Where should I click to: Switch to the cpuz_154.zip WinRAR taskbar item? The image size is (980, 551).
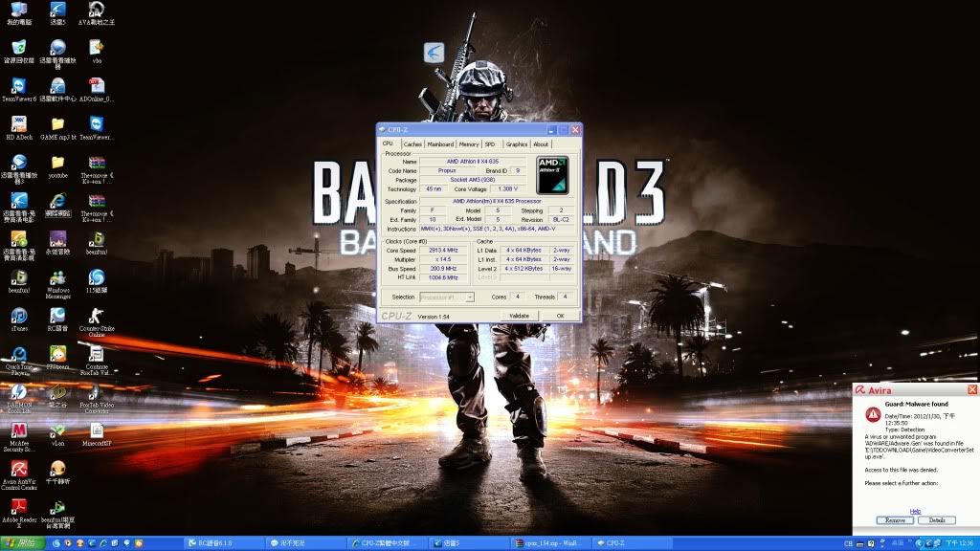[548, 543]
